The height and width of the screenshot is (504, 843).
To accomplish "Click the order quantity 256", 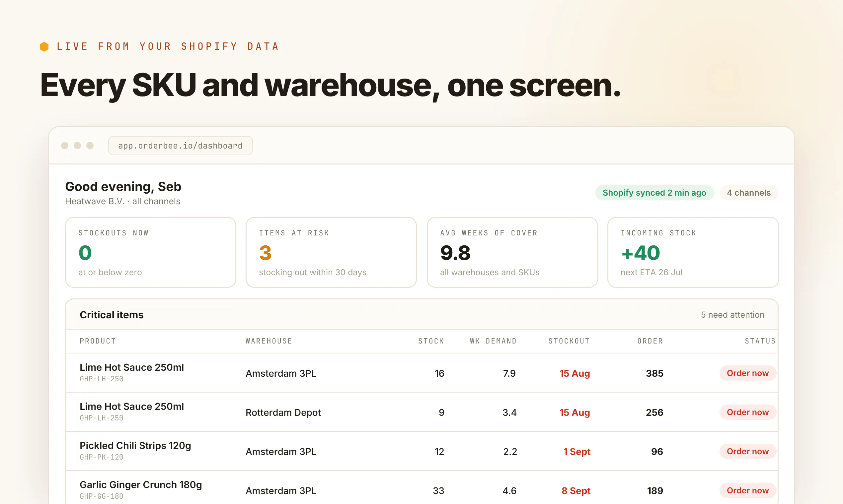I will (655, 412).
